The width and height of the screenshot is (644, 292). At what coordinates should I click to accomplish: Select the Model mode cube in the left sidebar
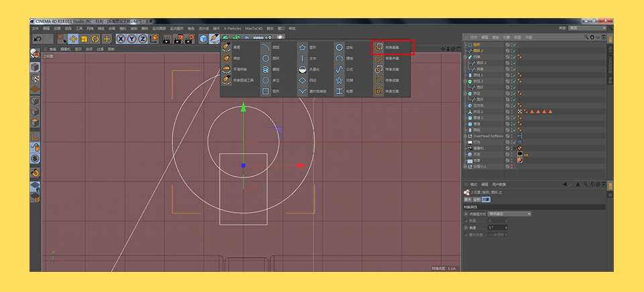click(36, 67)
